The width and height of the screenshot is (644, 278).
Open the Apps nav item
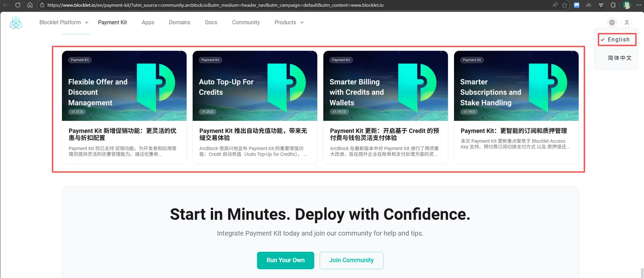148,23
